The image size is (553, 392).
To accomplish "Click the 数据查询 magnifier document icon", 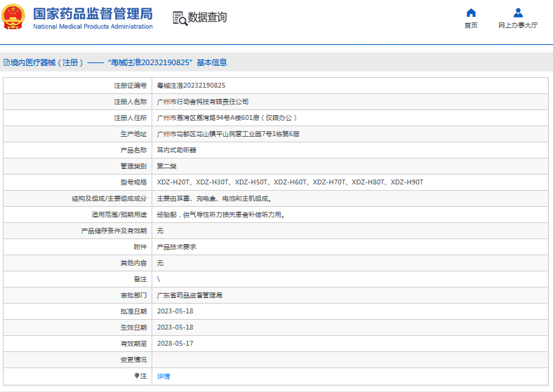I will tap(180, 18).
